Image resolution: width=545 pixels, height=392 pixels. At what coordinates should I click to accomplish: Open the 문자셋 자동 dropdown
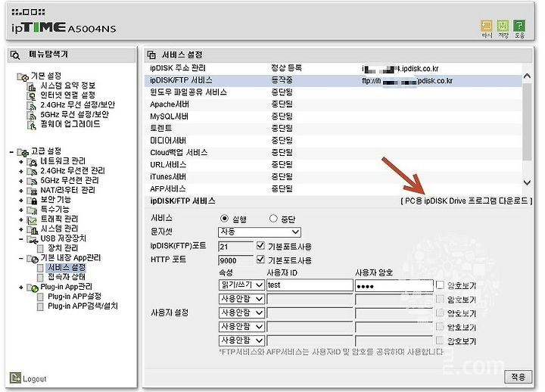pos(260,232)
